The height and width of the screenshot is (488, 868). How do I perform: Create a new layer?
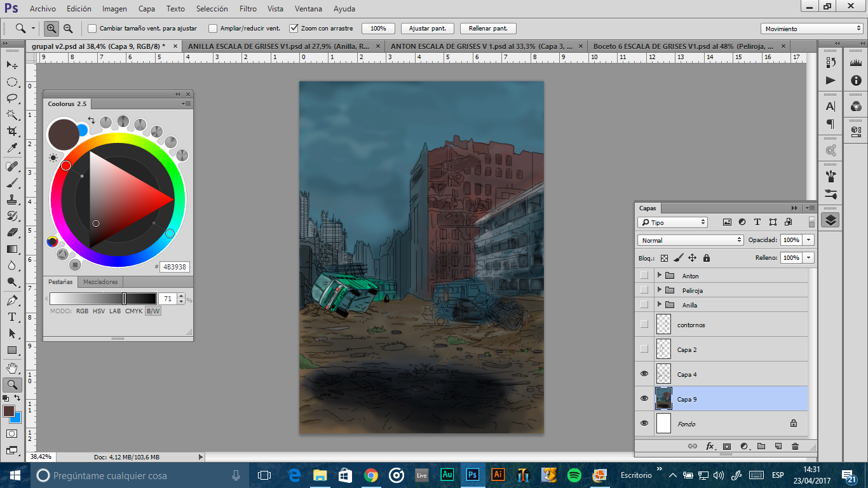778,447
